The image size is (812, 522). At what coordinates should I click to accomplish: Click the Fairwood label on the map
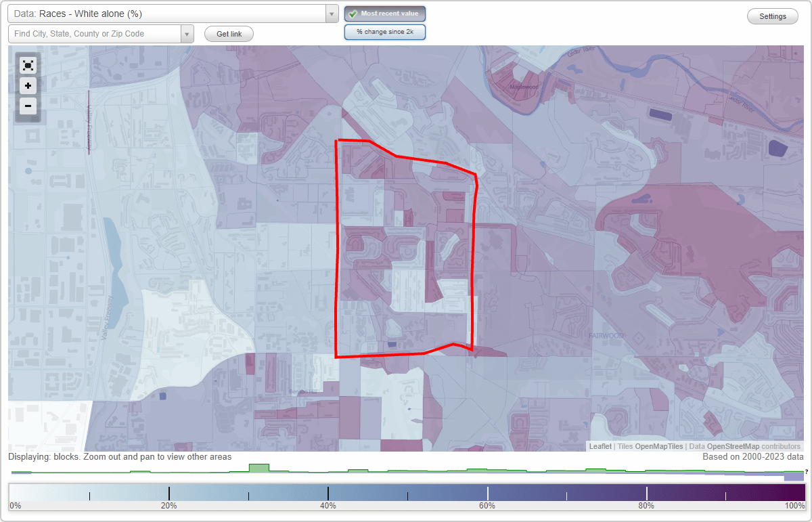607,334
